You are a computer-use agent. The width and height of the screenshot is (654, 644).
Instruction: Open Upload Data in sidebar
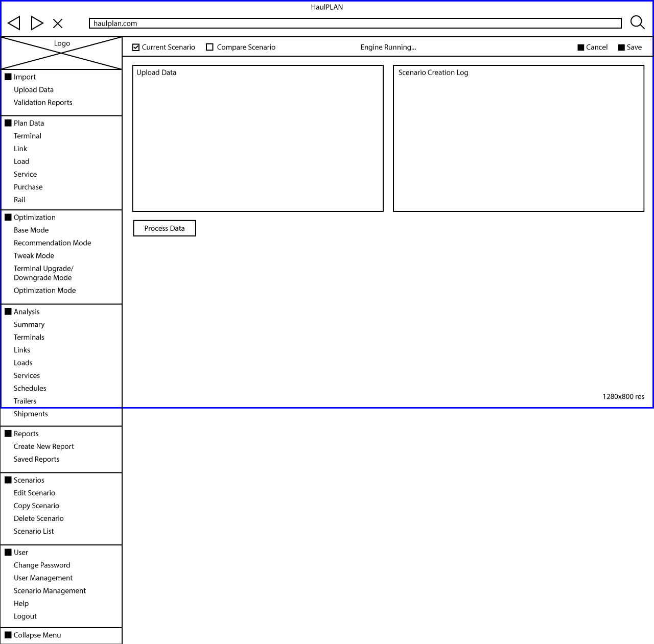[34, 90]
